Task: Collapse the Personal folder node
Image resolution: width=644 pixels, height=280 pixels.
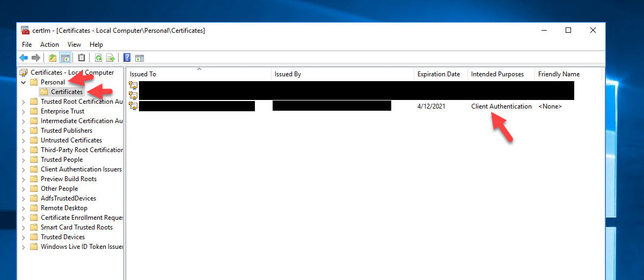Action: (x=23, y=83)
